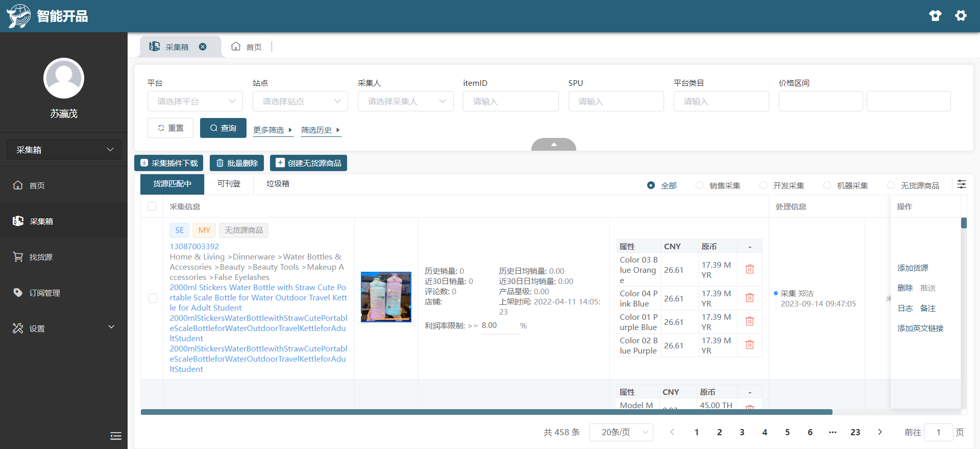
Task: Tick the checkbox for item 13087003392
Action: coord(153,298)
